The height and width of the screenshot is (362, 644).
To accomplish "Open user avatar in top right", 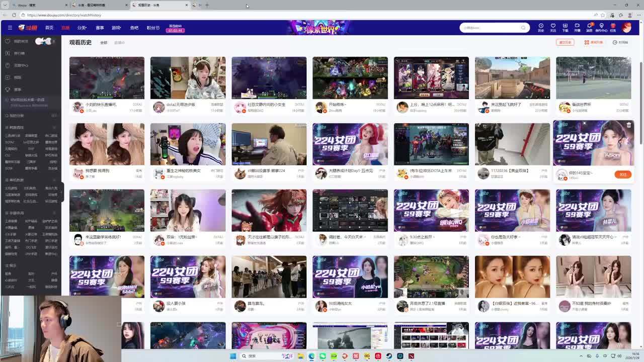I will pyautogui.click(x=626, y=27).
